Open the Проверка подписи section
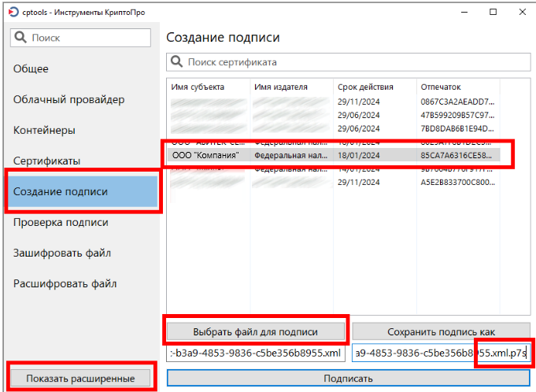The height and width of the screenshot is (392, 536). click(61, 223)
